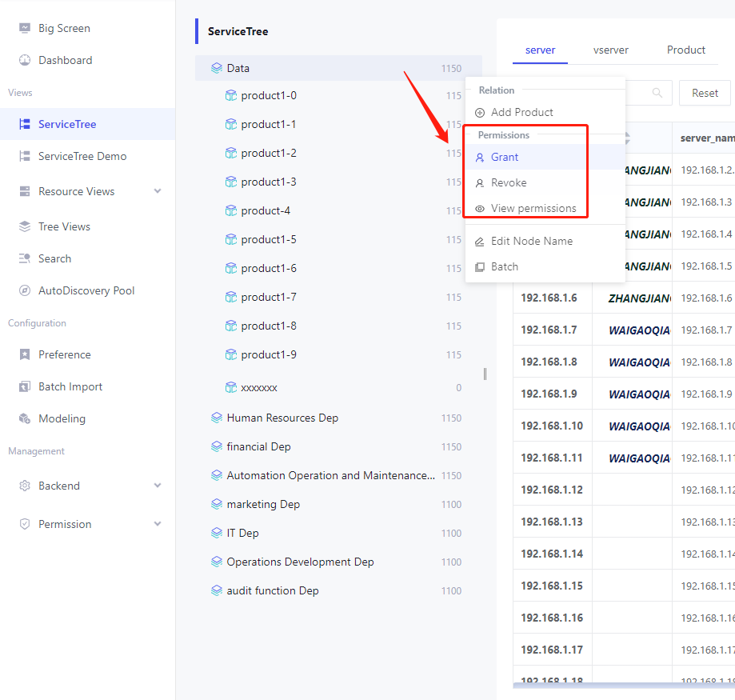Open Tree Views page

click(88, 226)
